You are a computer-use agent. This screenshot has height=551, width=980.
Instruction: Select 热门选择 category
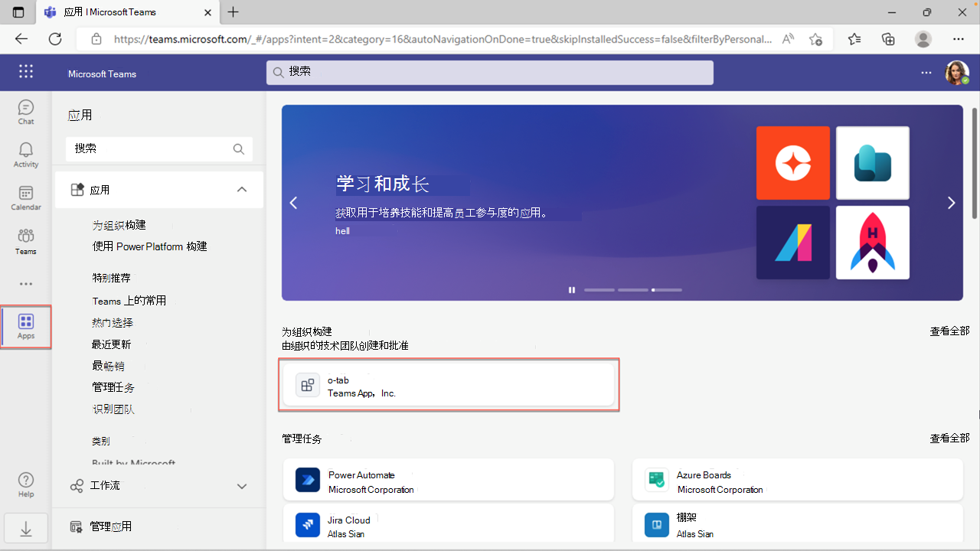(x=113, y=323)
